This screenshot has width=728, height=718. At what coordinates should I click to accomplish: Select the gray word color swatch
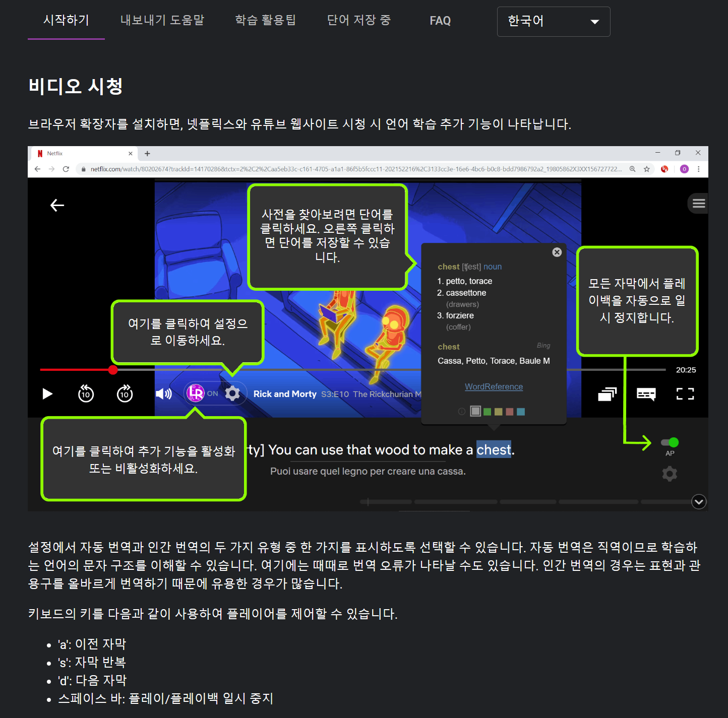[475, 411]
